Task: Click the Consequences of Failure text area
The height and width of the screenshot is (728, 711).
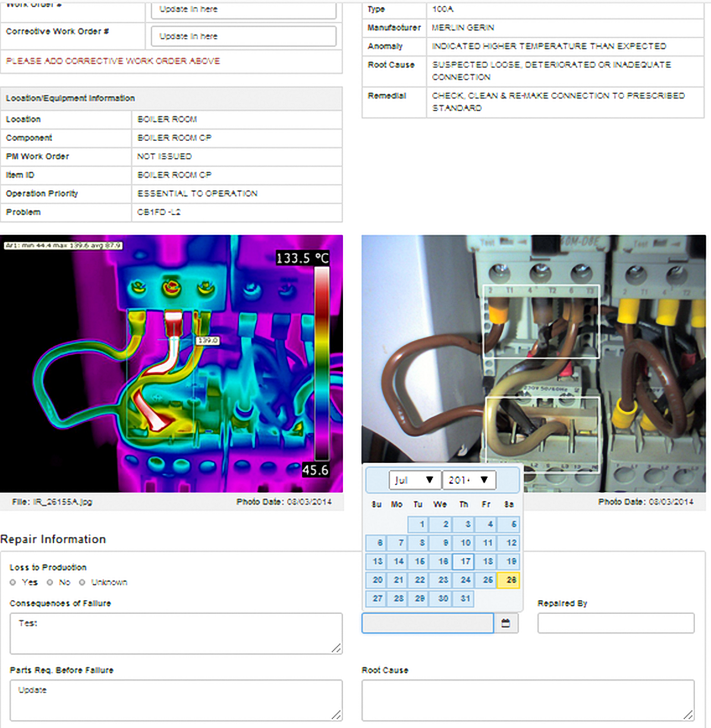Action: point(176,634)
